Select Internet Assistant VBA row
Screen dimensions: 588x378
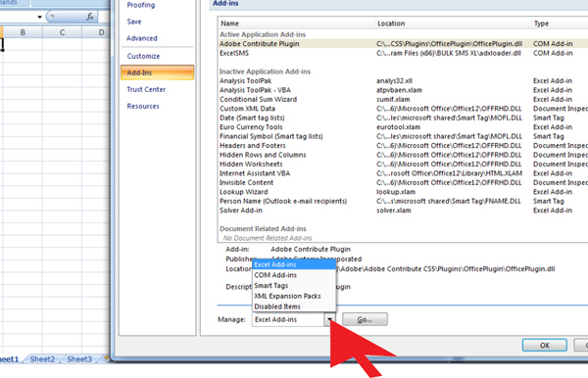403,173
